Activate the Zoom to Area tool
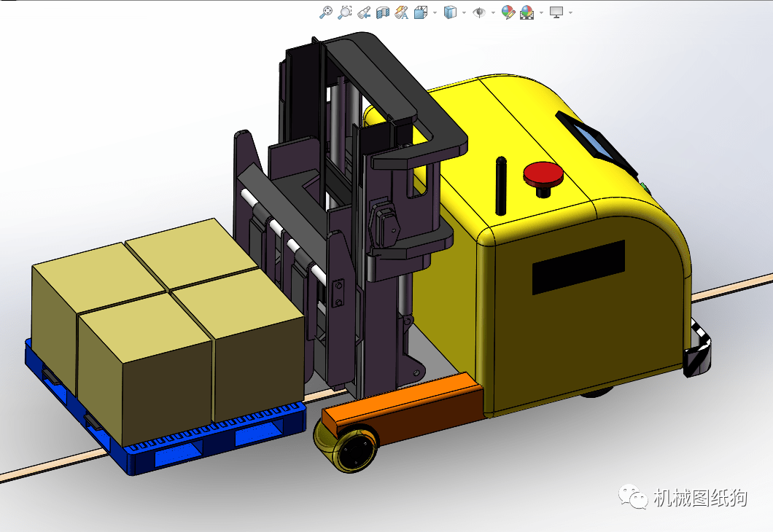The height and width of the screenshot is (532, 773). tap(345, 12)
